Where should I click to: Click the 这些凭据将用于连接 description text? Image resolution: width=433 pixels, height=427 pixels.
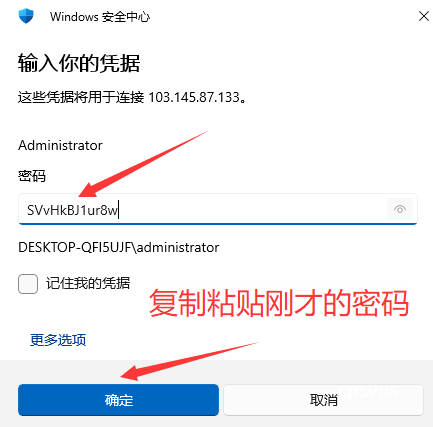click(81, 97)
